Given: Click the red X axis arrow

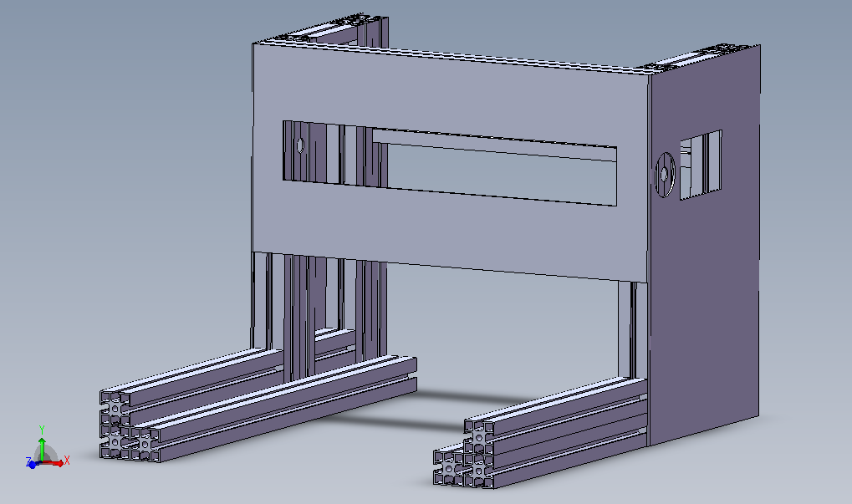Looking at the screenshot, I should [60, 461].
